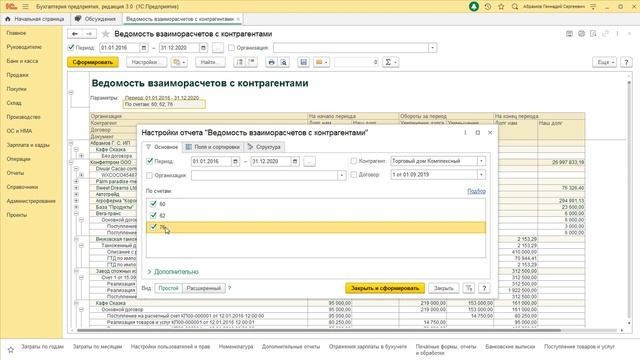Toggle the Период checkbox in main report

71,48
